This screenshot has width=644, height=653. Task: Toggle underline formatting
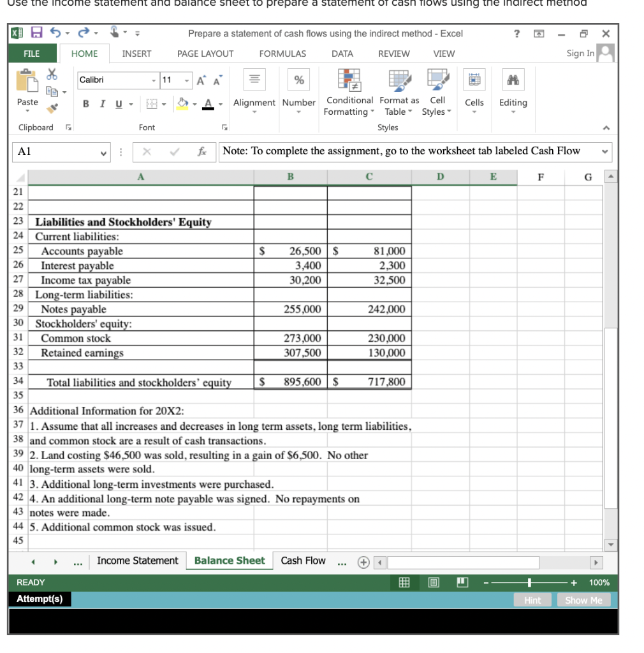[x=119, y=104]
